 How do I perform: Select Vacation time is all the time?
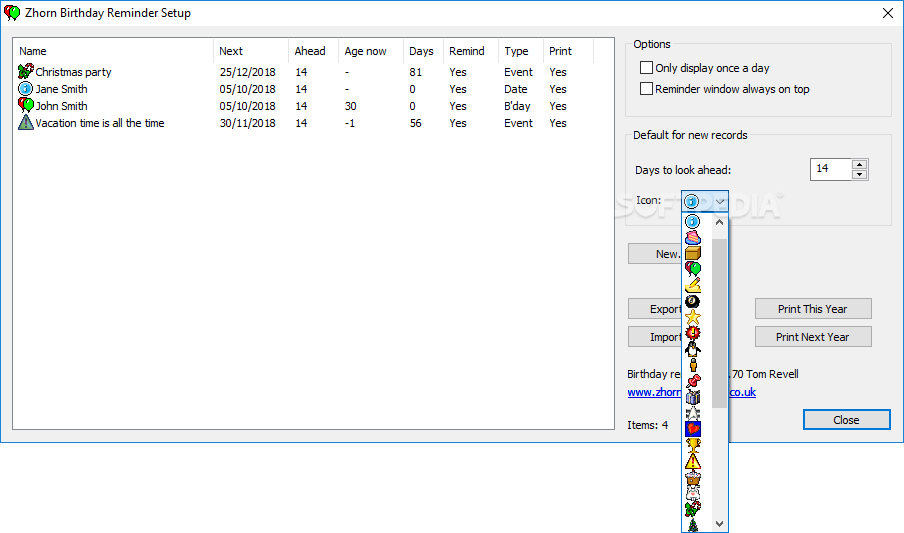(x=100, y=123)
